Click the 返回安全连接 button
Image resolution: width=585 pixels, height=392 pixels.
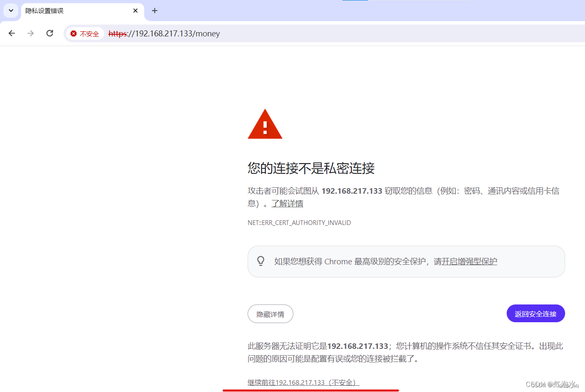coord(535,313)
